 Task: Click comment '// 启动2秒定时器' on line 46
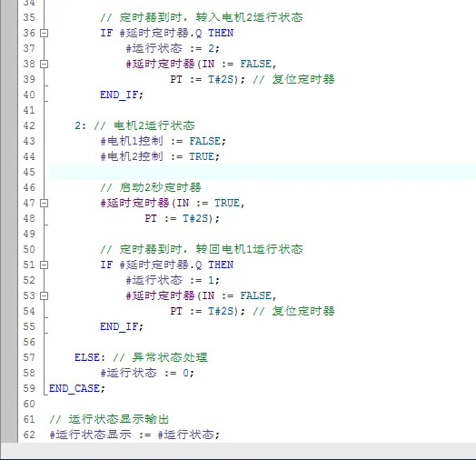click(x=151, y=187)
